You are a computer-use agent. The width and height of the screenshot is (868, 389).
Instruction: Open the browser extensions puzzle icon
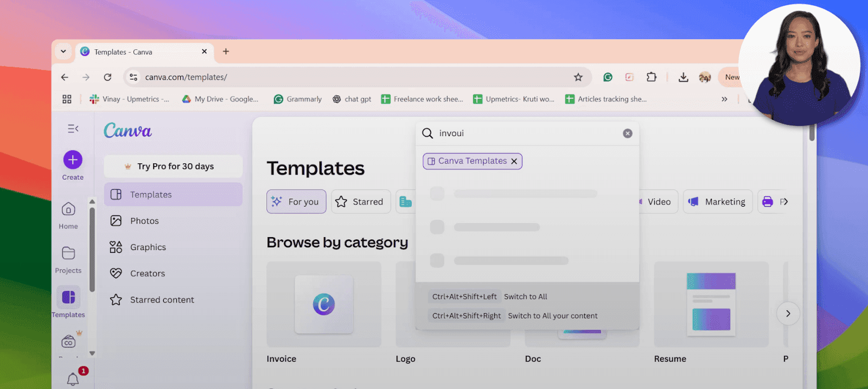(652, 77)
